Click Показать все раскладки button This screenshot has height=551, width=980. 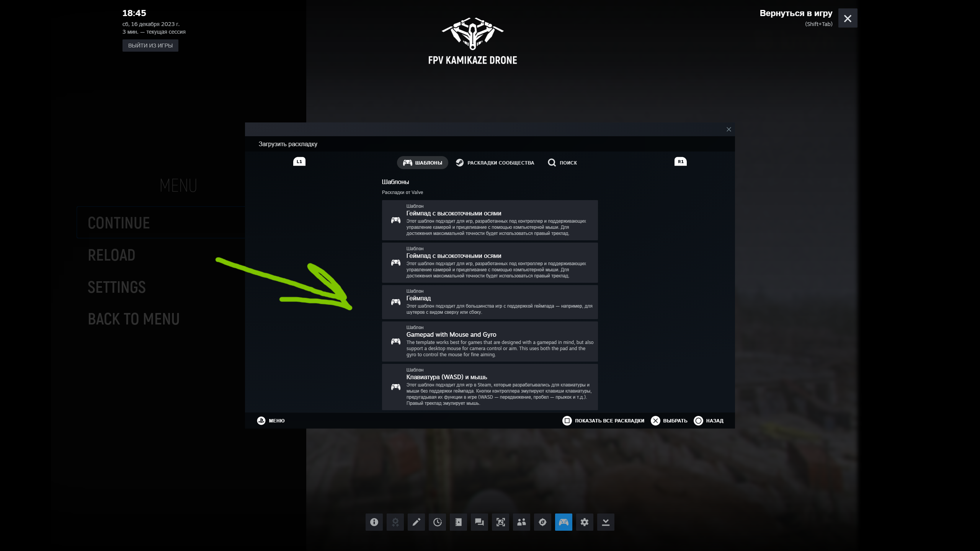(603, 421)
